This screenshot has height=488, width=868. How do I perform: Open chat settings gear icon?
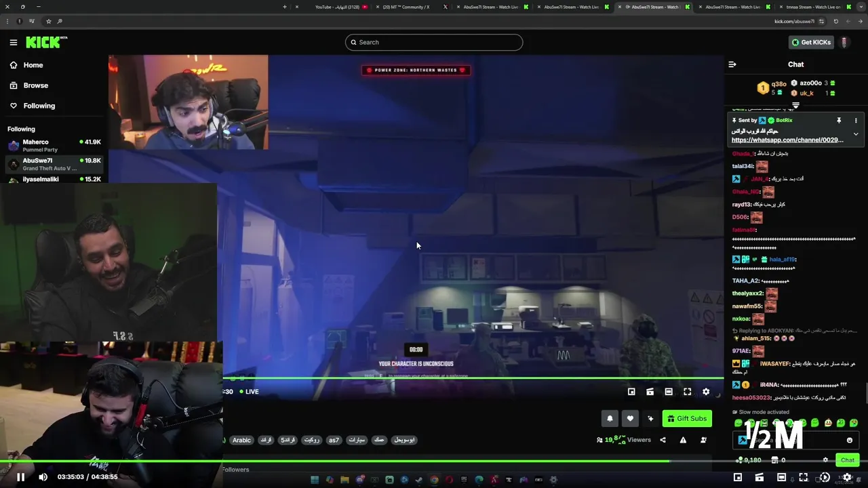[825, 460]
